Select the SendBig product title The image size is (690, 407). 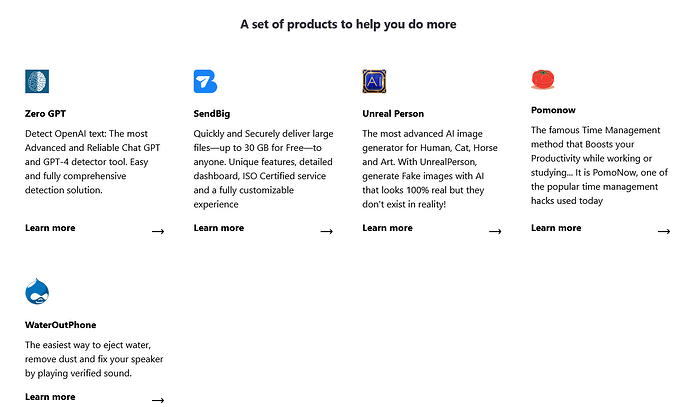pyautogui.click(x=212, y=114)
